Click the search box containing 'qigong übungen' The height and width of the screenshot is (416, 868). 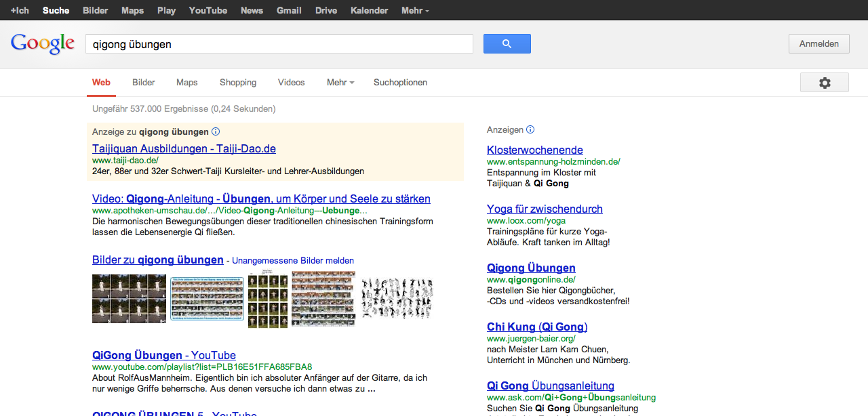click(x=278, y=44)
